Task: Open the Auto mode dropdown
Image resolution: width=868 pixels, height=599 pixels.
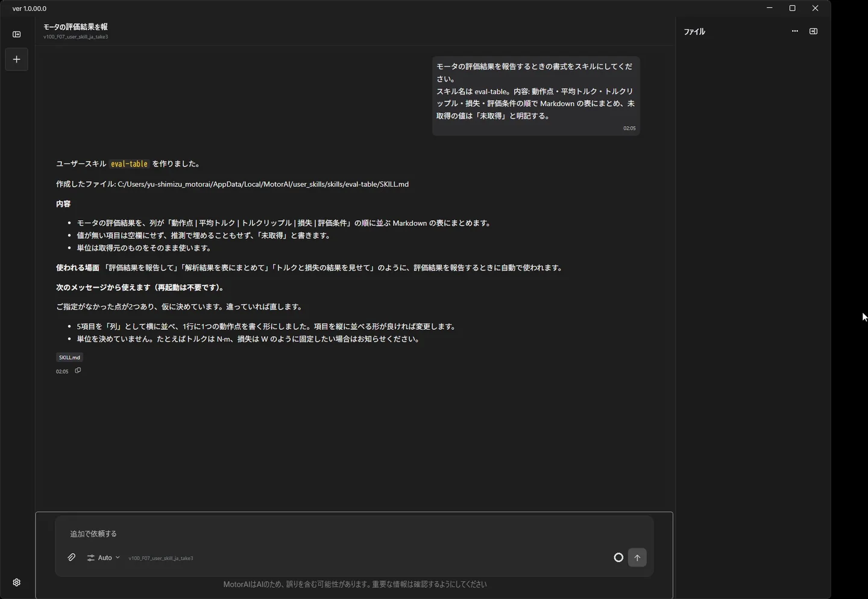Action: click(103, 558)
